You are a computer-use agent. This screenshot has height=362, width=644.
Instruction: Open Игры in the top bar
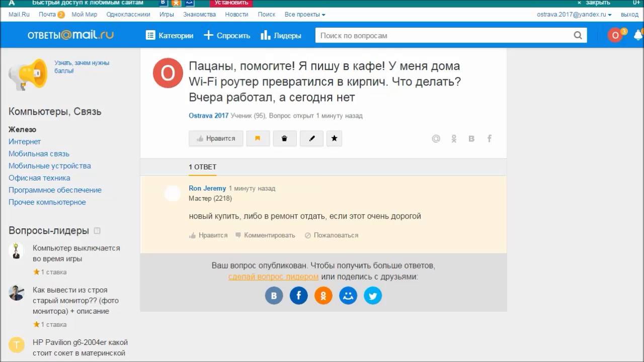coord(167,15)
